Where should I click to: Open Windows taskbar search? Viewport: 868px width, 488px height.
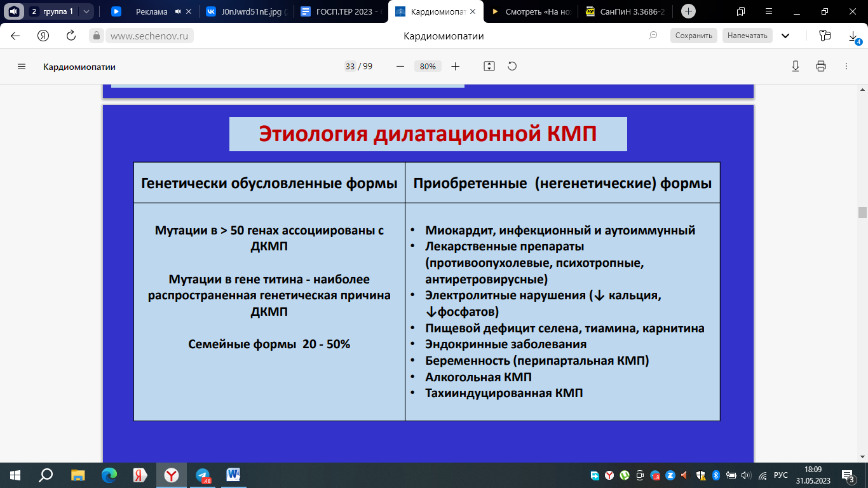46,475
